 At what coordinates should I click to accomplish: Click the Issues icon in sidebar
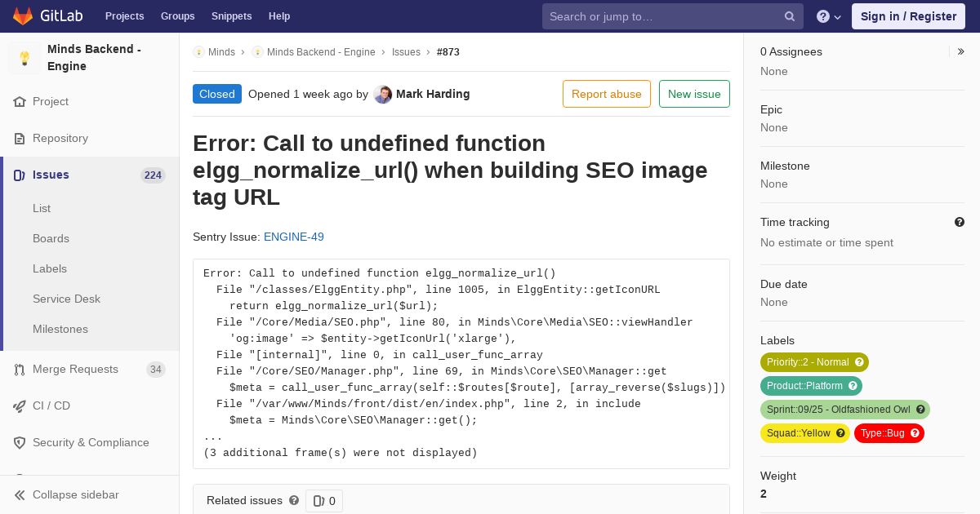click(x=20, y=175)
